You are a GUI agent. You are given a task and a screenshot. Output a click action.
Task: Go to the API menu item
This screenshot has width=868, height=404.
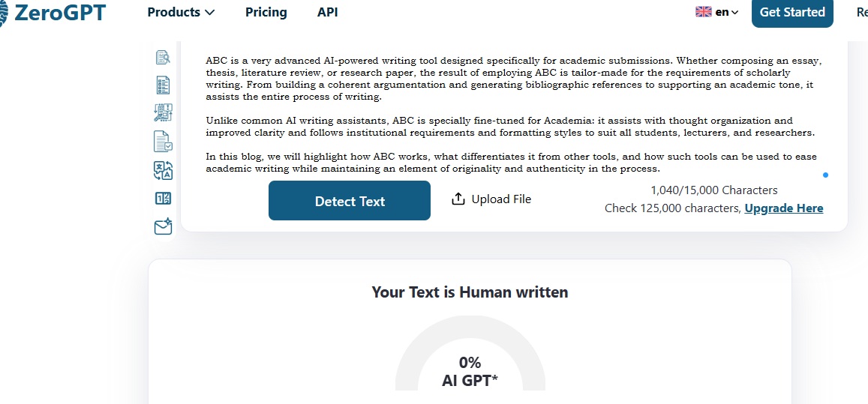pyautogui.click(x=328, y=12)
